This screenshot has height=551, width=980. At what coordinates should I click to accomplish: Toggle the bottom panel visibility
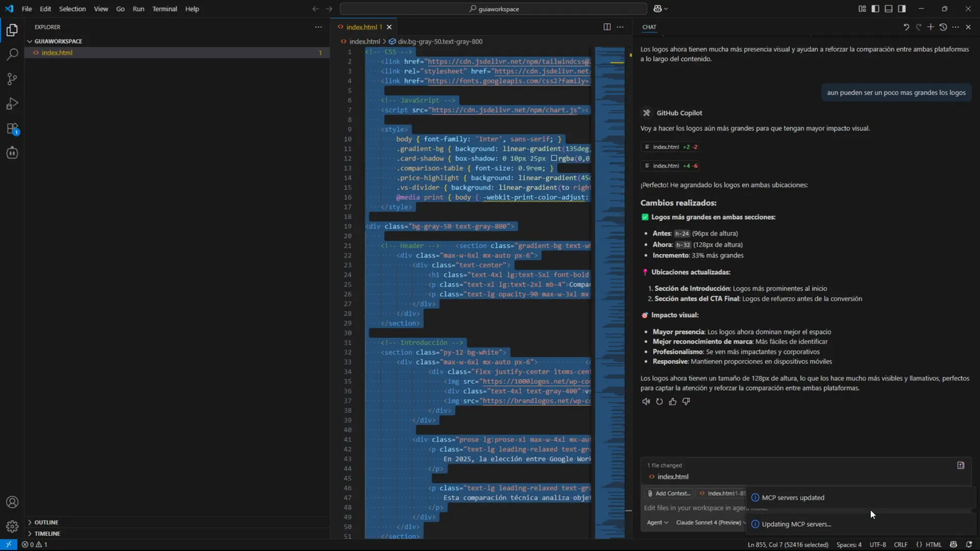point(888,9)
